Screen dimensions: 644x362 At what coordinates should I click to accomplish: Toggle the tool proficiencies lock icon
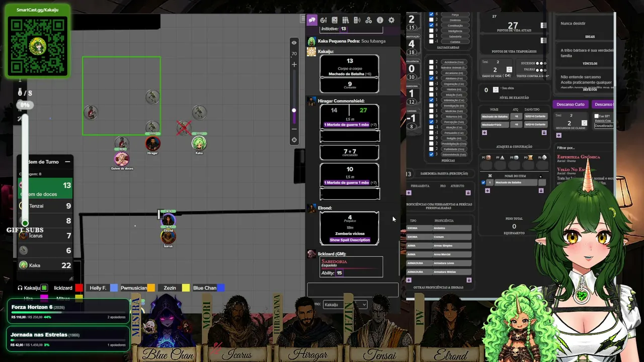tap(468, 193)
